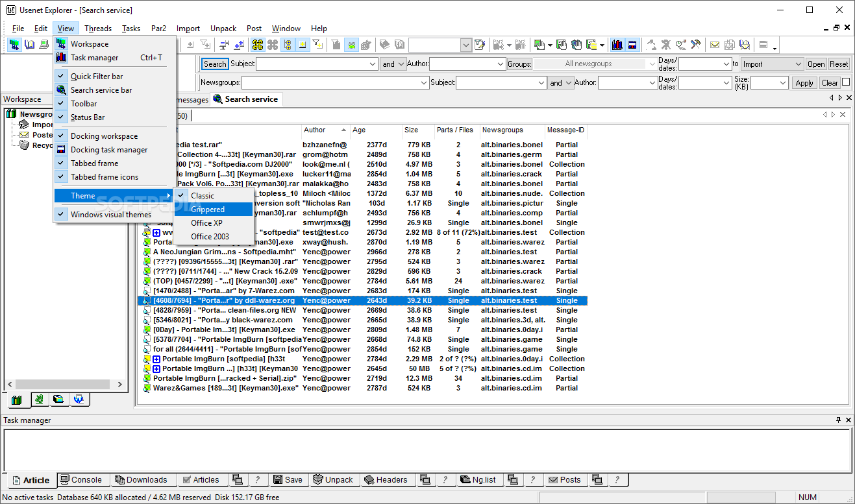Viewport: 855px width, 504px height.
Task: Click the Clear button
Action: tap(830, 83)
